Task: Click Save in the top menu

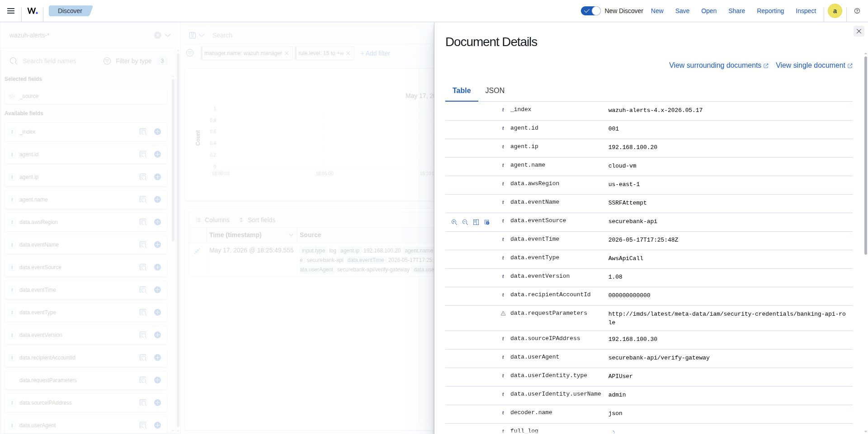Action: (x=682, y=11)
